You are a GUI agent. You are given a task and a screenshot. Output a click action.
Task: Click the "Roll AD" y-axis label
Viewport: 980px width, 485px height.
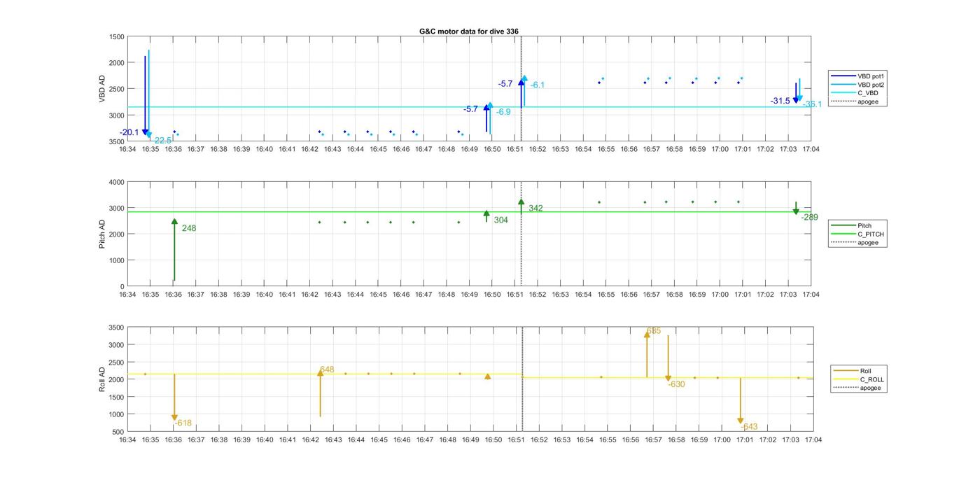click(x=102, y=379)
